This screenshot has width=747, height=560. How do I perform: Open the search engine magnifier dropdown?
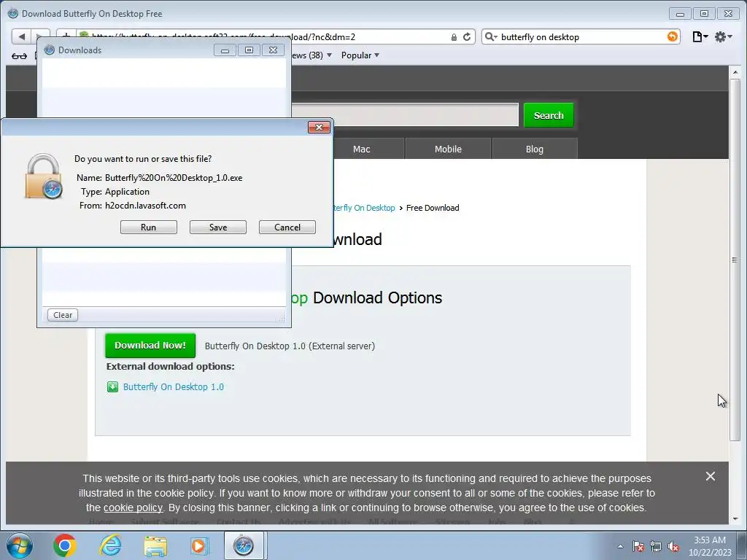tap(491, 36)
